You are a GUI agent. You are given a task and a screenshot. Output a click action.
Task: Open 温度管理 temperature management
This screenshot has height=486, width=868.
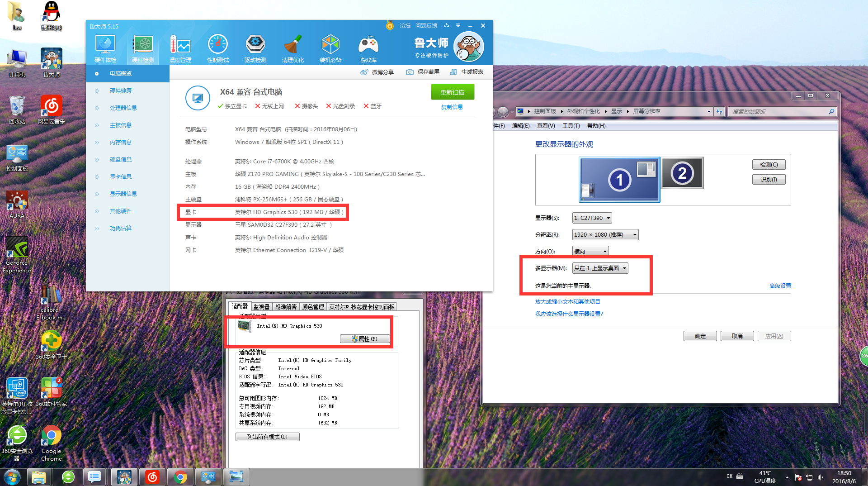coord(180,48)
